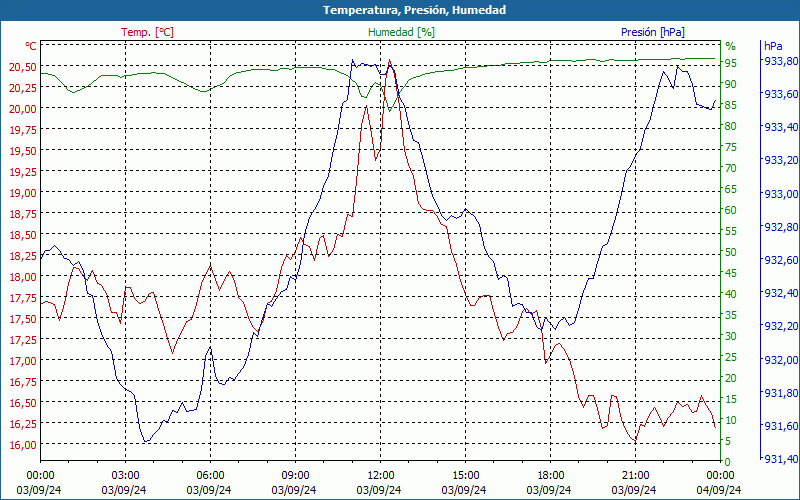The width and height of the screenshot is (800, 500).
Task: Click the '04/09/24' date label
Action: click(719, 490)
